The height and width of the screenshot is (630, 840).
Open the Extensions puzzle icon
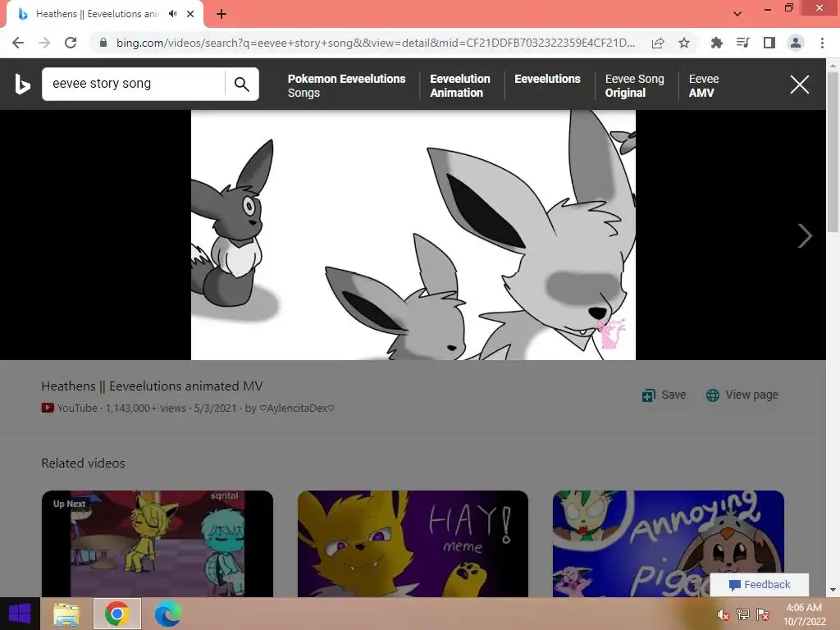[x=716, y=43]
